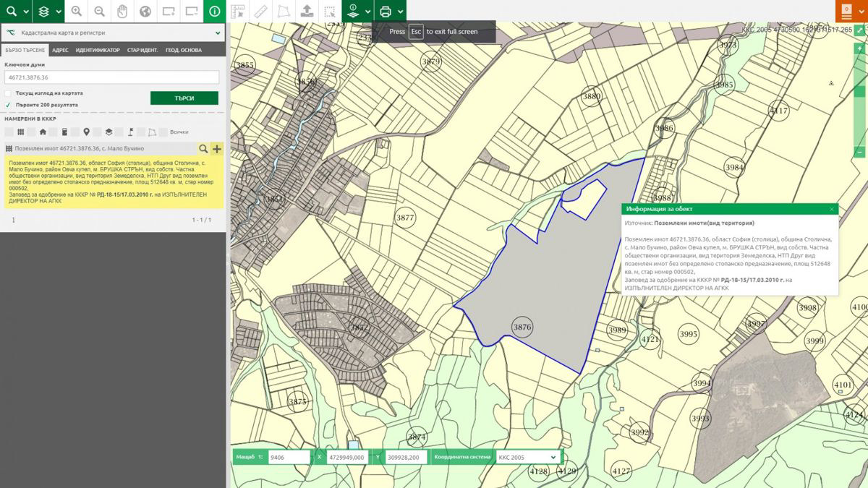Expand the coordinate system 'ККС 2005' dropdown

tap(527, 457)
